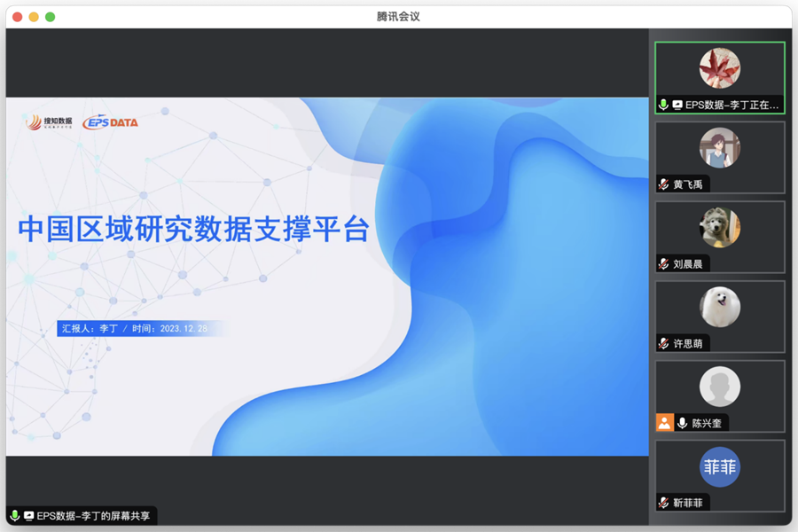Select the red maple leaf avatar
798x532 pixels.
[719, 68]
